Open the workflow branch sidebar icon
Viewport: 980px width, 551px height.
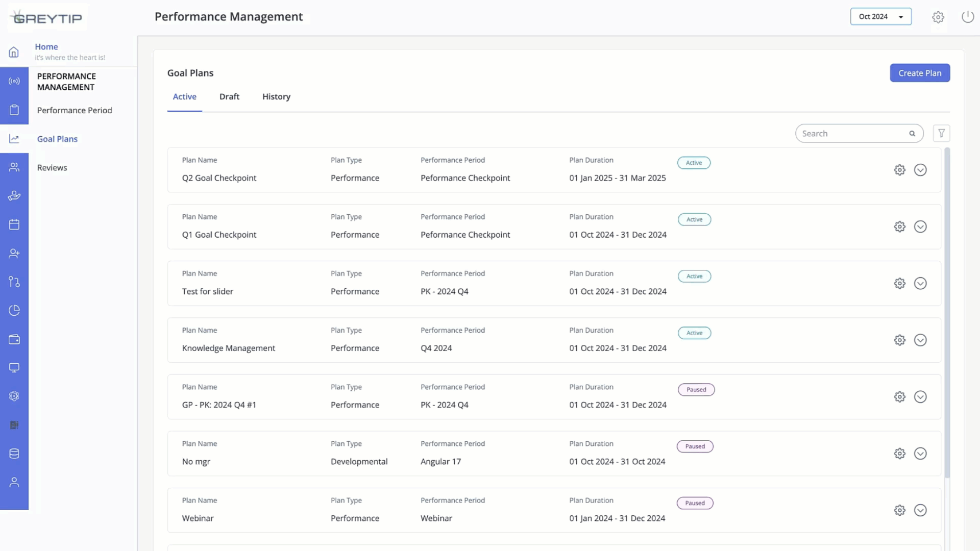pos(14,282)
